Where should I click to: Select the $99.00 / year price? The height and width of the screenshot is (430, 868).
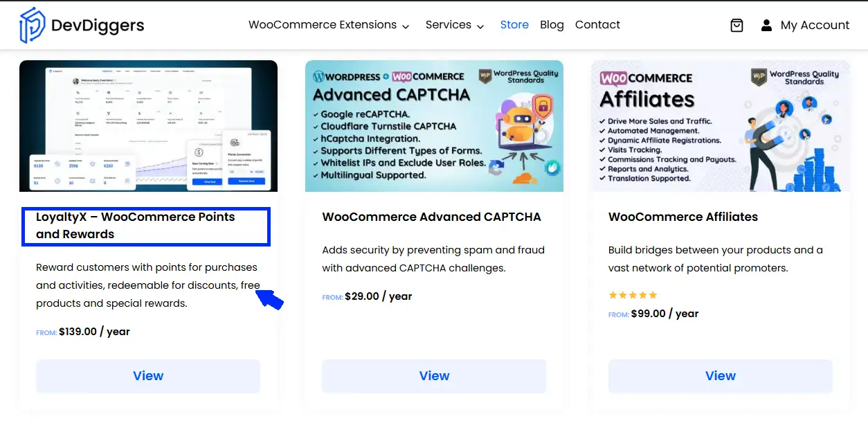click(x=664, y=314)
